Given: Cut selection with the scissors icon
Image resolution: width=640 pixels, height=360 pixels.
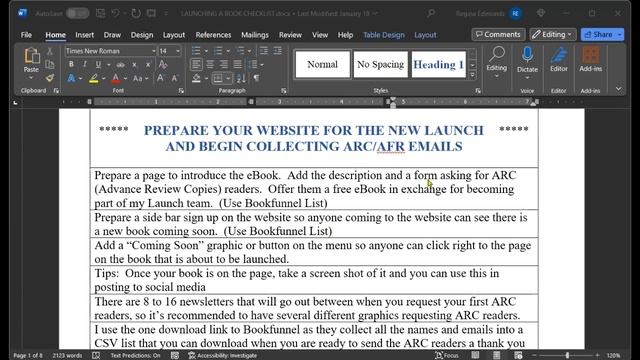Looking at the screenshot, I should coord(50,51).
